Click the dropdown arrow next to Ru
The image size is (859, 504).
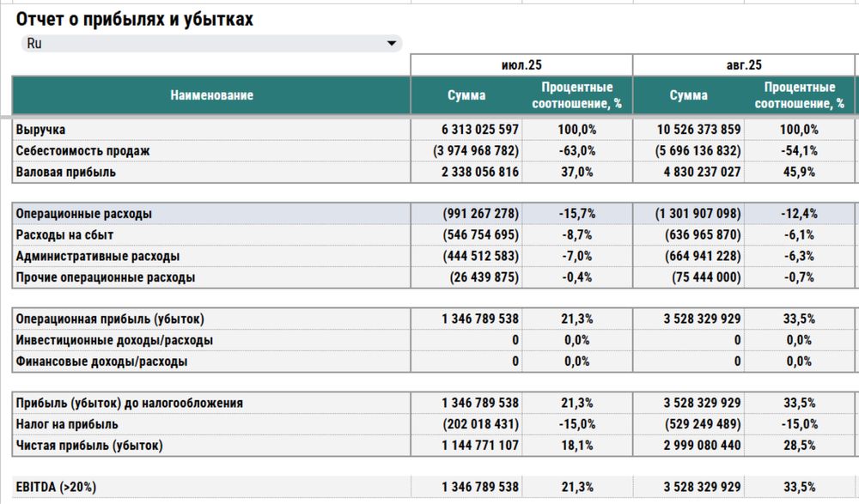(392, 44)
